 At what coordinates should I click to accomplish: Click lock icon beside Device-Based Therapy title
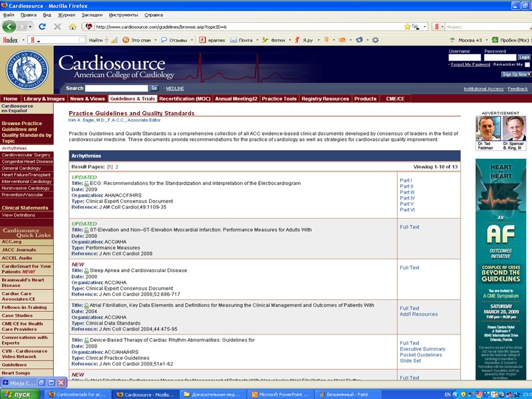pyautogui.click(x=86, y=340)
